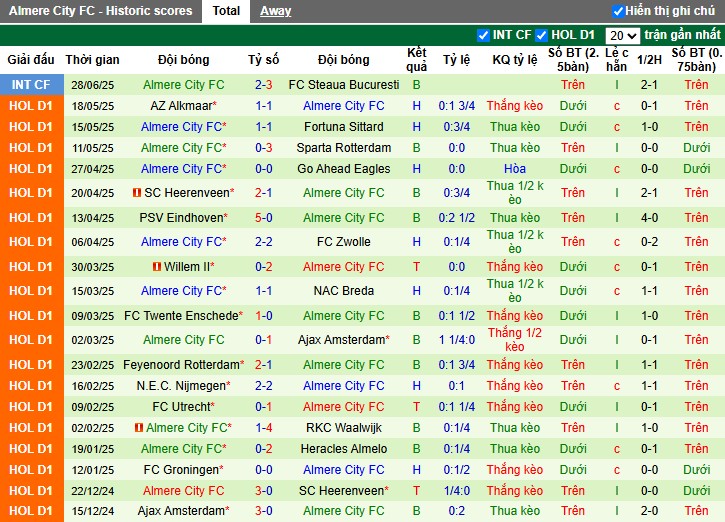Click the Thời gian column header
Image resolution: width=725 pixels, height=522 pixels.
coord(92,60)
